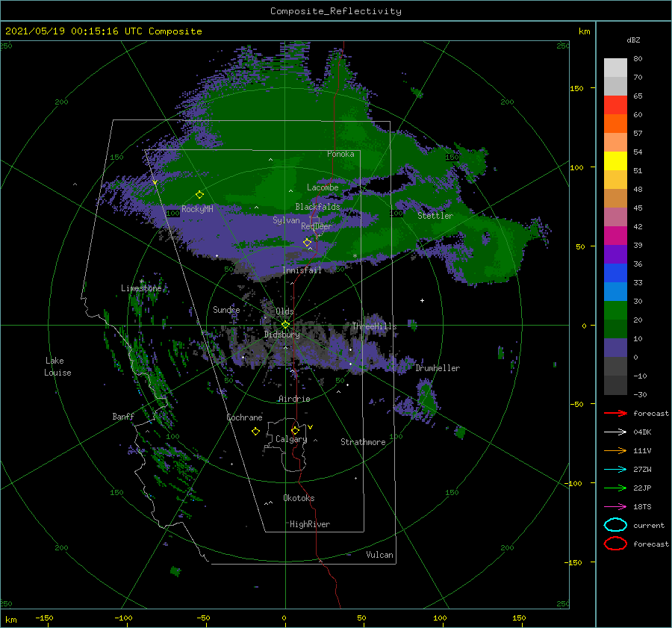Click the Ponoka city label
The height and width of the screenshot is (628, 672).
pos(340,154)
